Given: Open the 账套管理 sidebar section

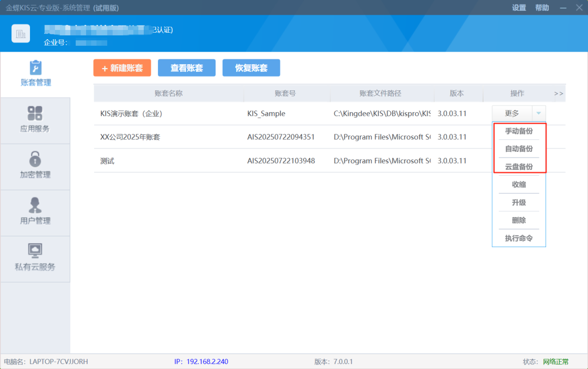Looking at the screenshot, I should pyautogui.click(x=35, y=74).
